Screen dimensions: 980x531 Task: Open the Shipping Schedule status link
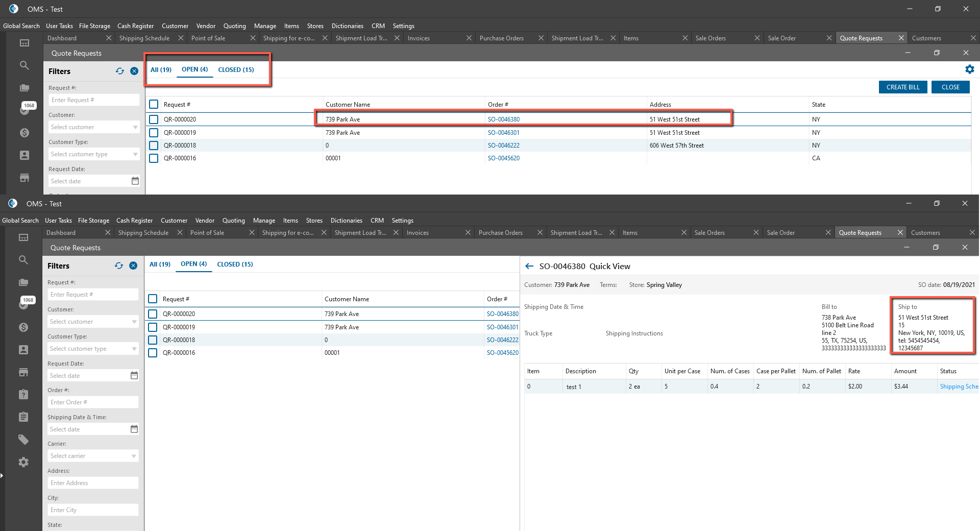(x=959, y=387)
